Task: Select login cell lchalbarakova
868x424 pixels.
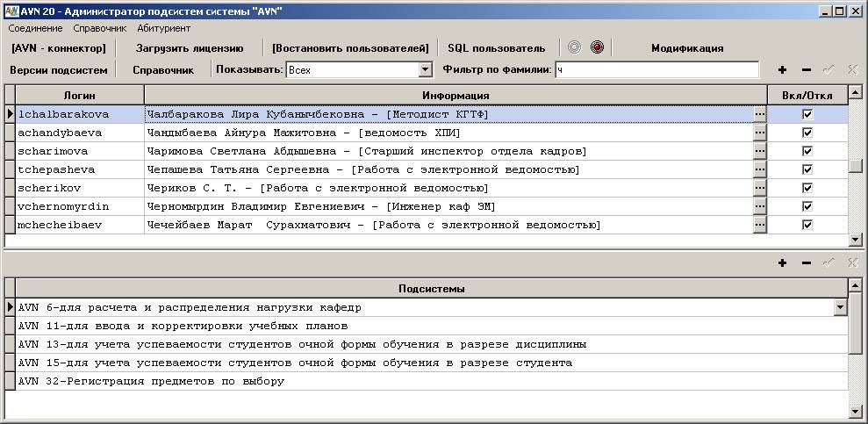Action: point(80,114)
